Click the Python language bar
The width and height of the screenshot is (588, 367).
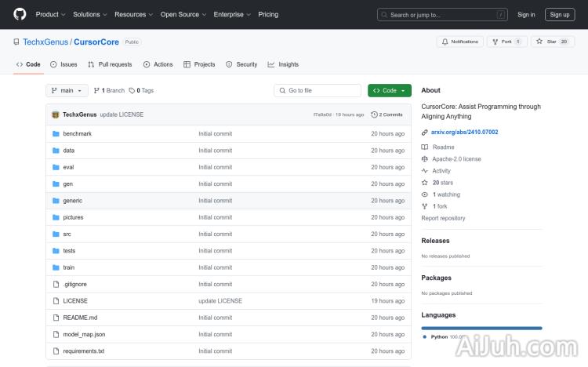(481, 328)
